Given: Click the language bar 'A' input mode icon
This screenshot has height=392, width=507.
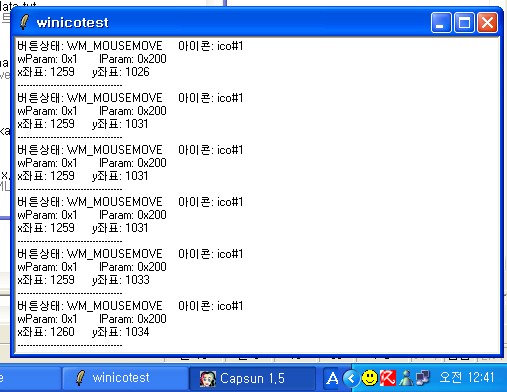Looking at the screenshot, I should [332, 378].
